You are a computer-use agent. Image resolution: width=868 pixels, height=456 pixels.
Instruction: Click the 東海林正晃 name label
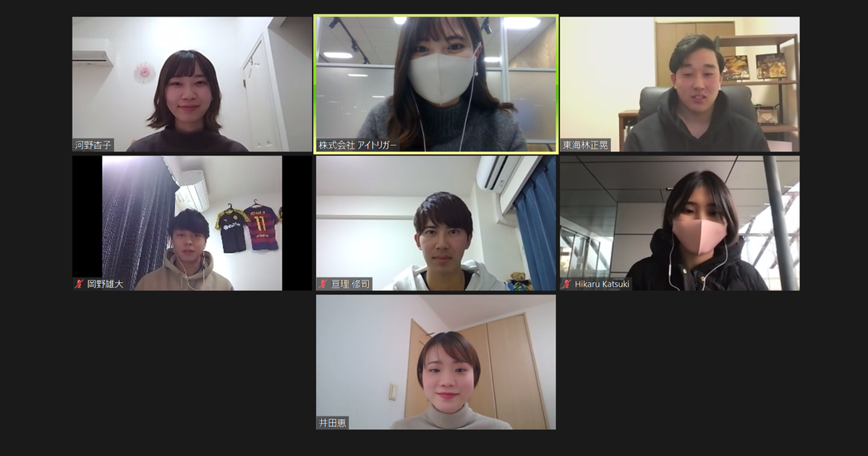585,145
